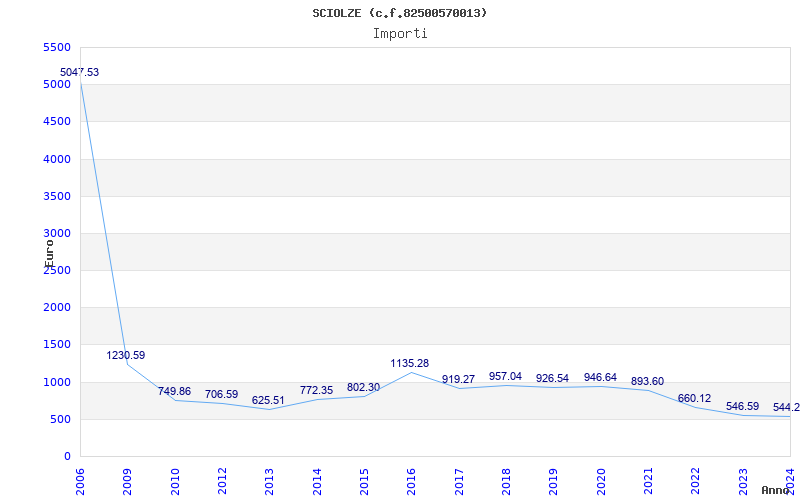
Task: Click the 1135.28 peak label
Action: pyautogui.click(x=410, y=363)
